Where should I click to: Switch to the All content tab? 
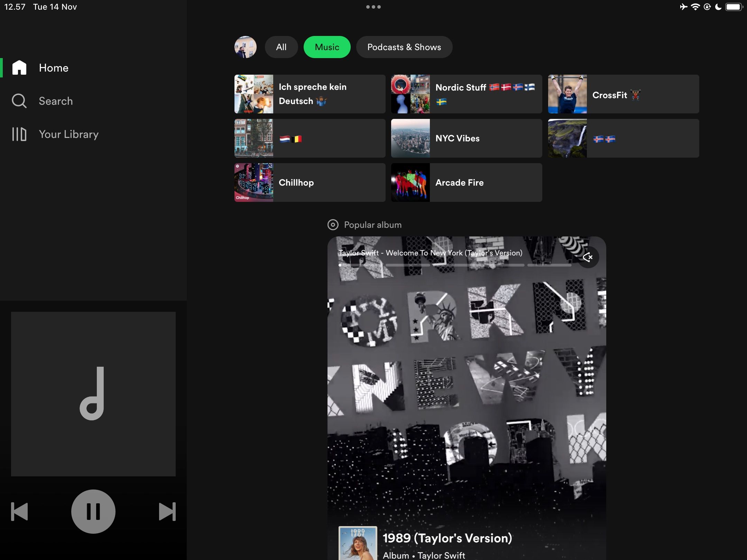(281, 47)
